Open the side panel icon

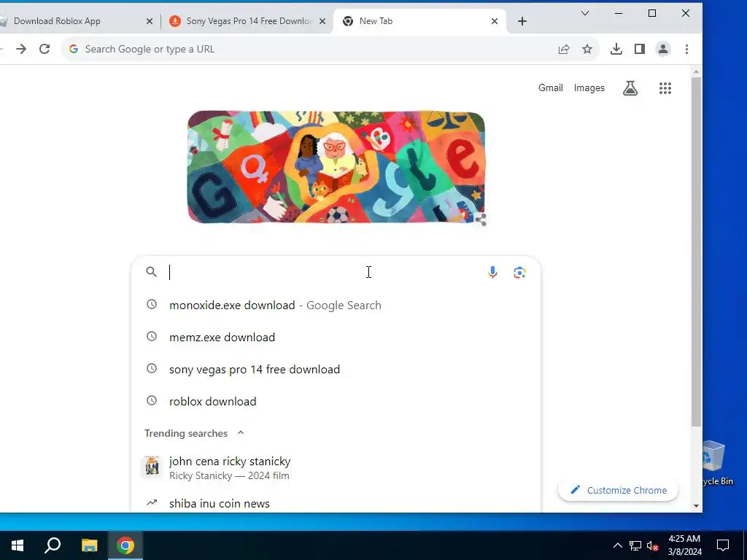[639, 49]
